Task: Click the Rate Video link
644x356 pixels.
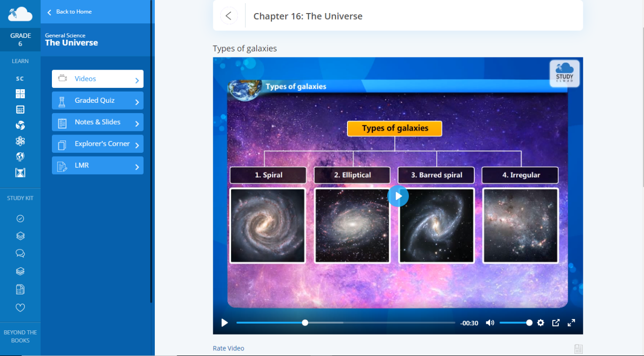Action: pos(228,349)
